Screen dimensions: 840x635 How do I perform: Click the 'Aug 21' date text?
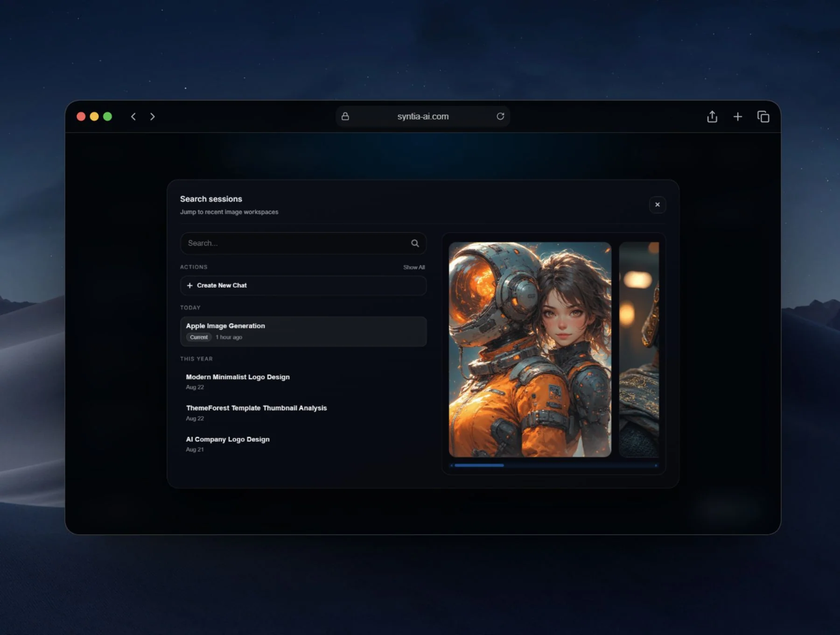coord(195,450)
